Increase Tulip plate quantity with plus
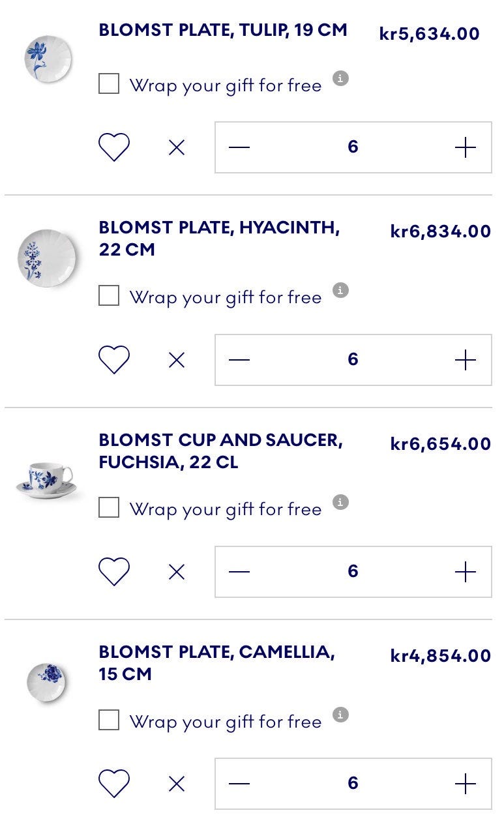The image size is (504, 817). click(x=465, y=148)
